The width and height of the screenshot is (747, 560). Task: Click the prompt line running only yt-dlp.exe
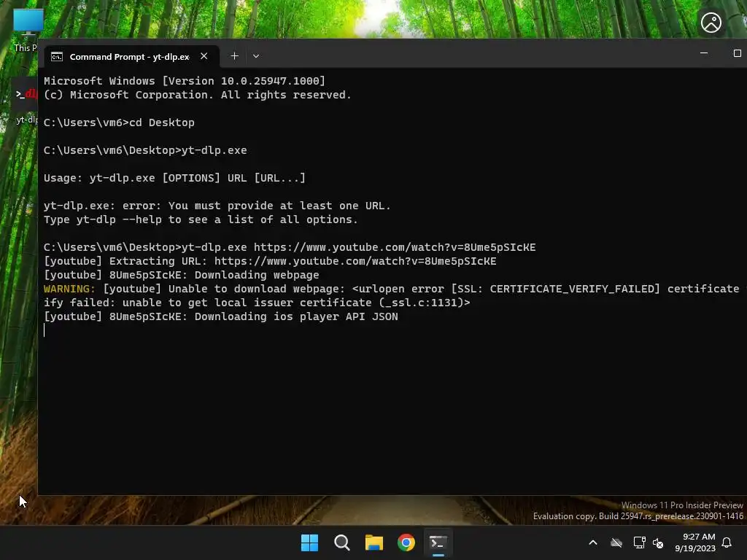click(x=145, y=150)
